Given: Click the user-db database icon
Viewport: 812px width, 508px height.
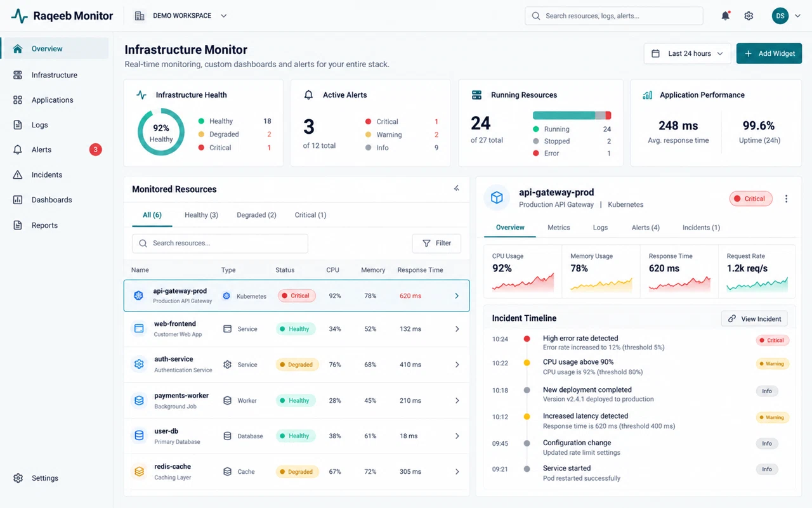Looking at the screenshot, I should click(x=139, y=436).
